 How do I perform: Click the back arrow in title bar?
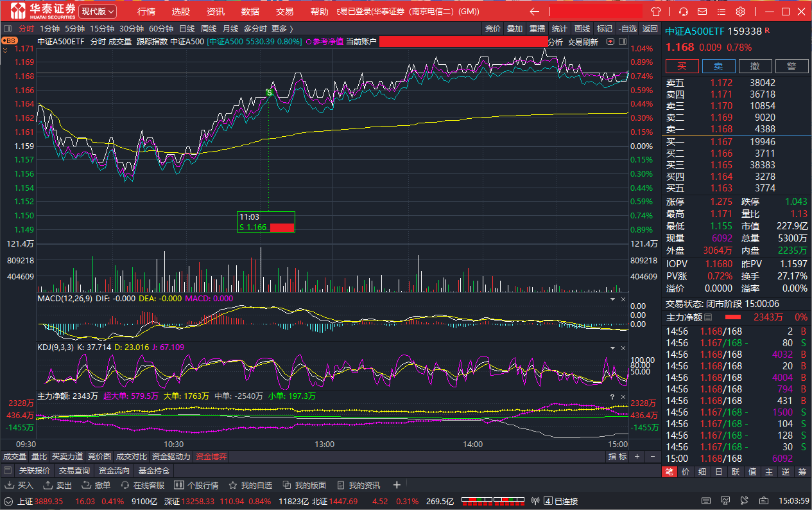click(534, 12)
